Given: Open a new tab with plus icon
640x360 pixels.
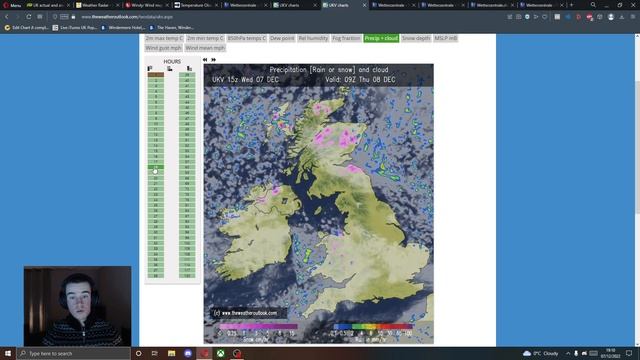Looking at the screenshot, I should click(571, 5).
